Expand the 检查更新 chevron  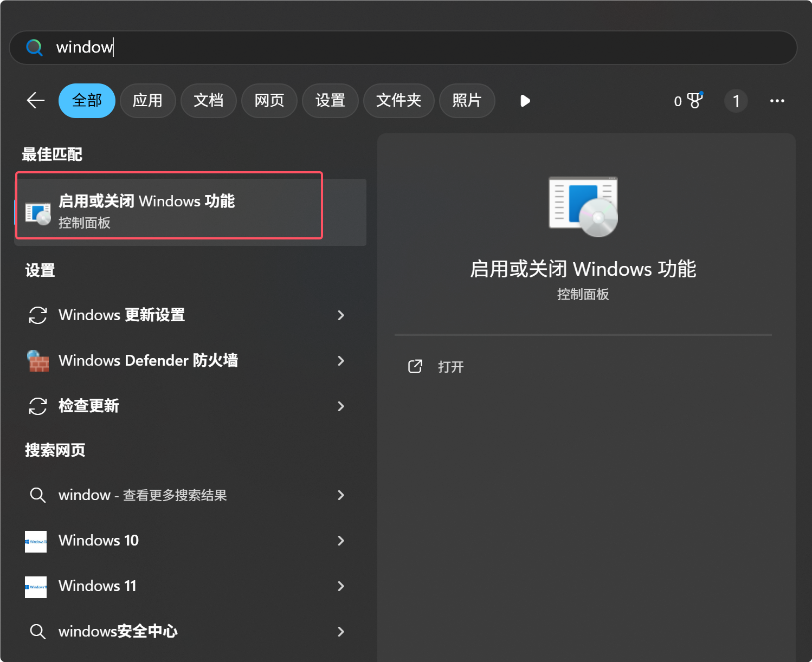pyautogui.click(x=341, y=406)
